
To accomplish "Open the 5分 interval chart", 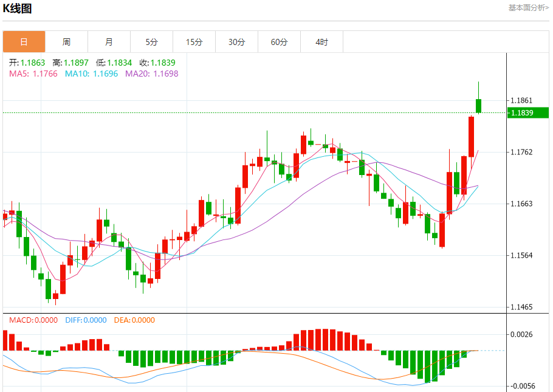I will 151,42.
